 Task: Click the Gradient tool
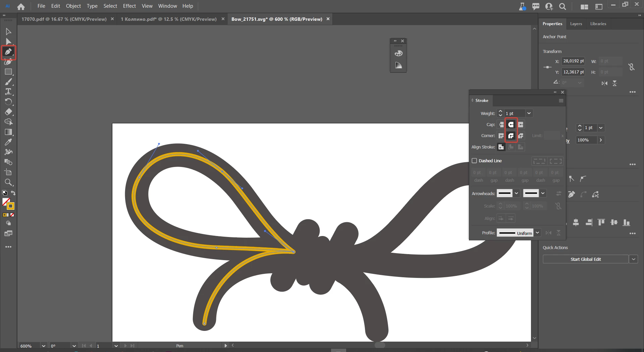[x=8, y=132]
